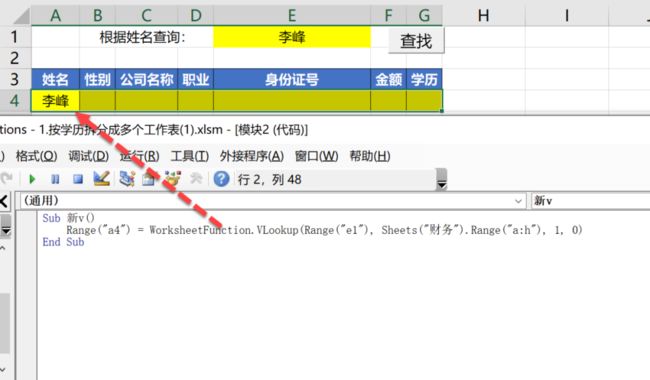
Task: Expand the (通用) object dropdown
Action: pyautogui.click(x=518, y=201)
